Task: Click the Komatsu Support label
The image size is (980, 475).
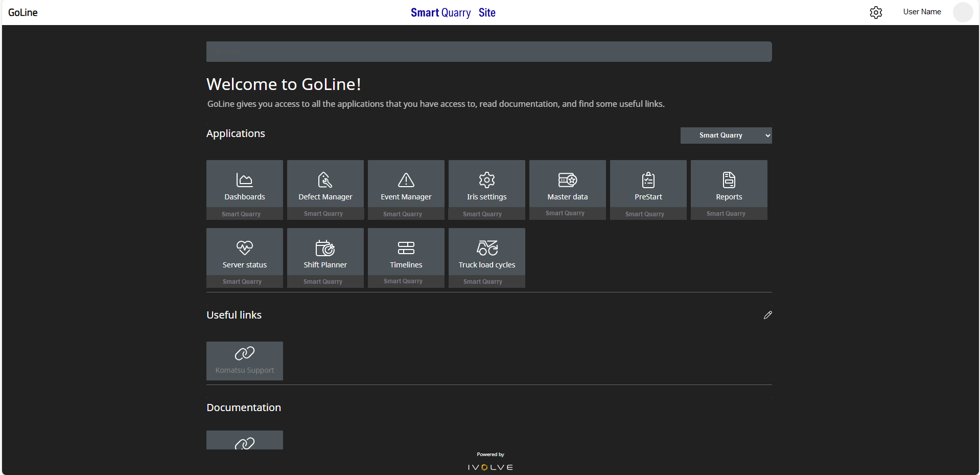Action: tap(245, 370)
